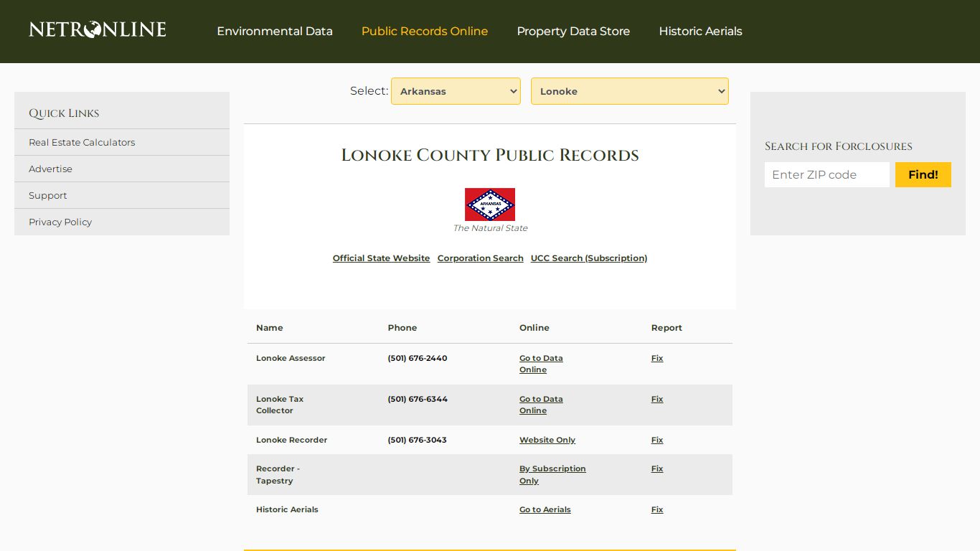This screenshot has width=980, height=551.
Task: Click Fix in Historic Aerials row
Action: 657,509
